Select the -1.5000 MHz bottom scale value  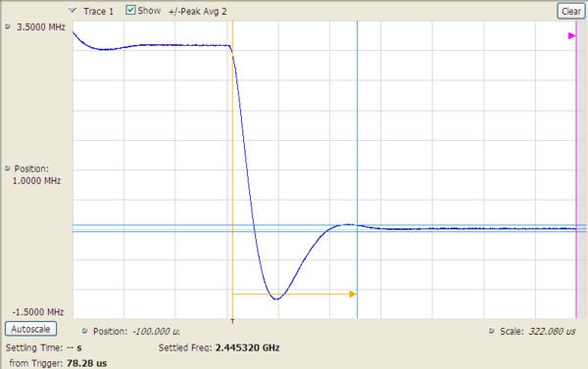tap(38, 311)
